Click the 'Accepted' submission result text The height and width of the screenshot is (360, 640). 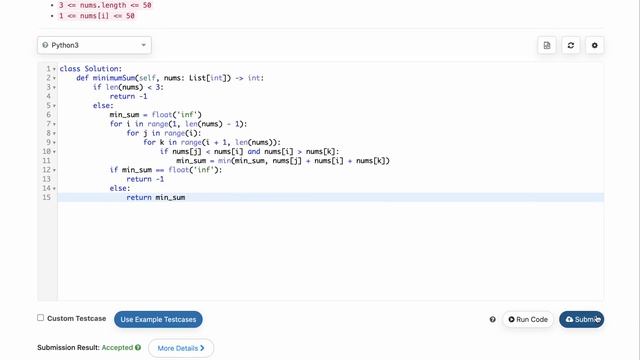click(117, 347)
